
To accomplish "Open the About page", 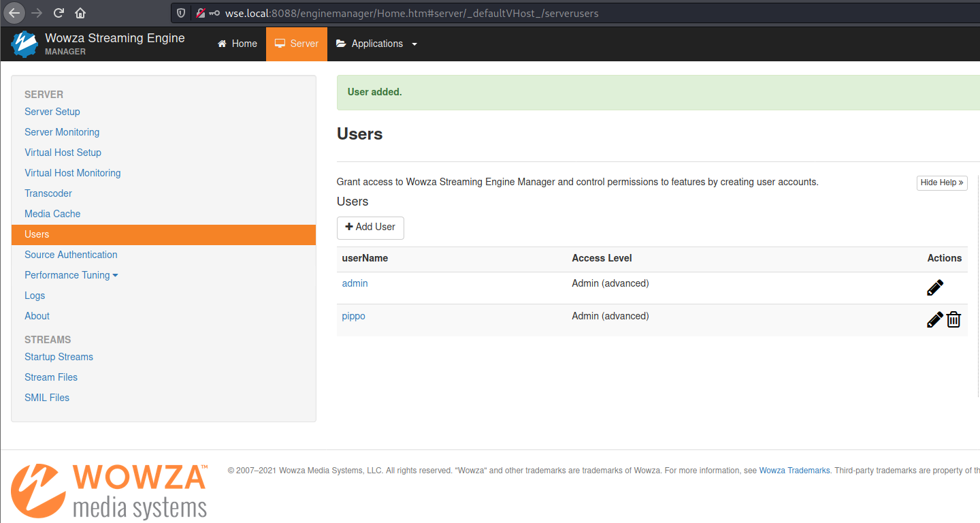I will [x=37, y=316].
